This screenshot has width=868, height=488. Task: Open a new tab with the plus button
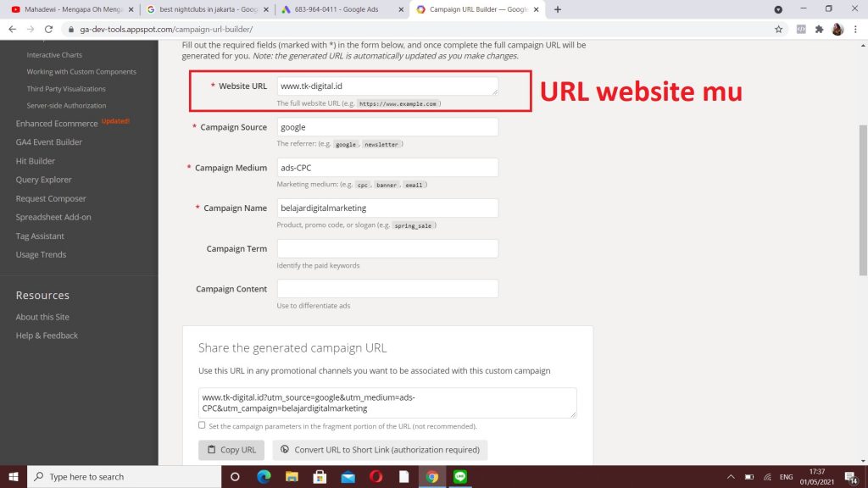coord(557,9)
